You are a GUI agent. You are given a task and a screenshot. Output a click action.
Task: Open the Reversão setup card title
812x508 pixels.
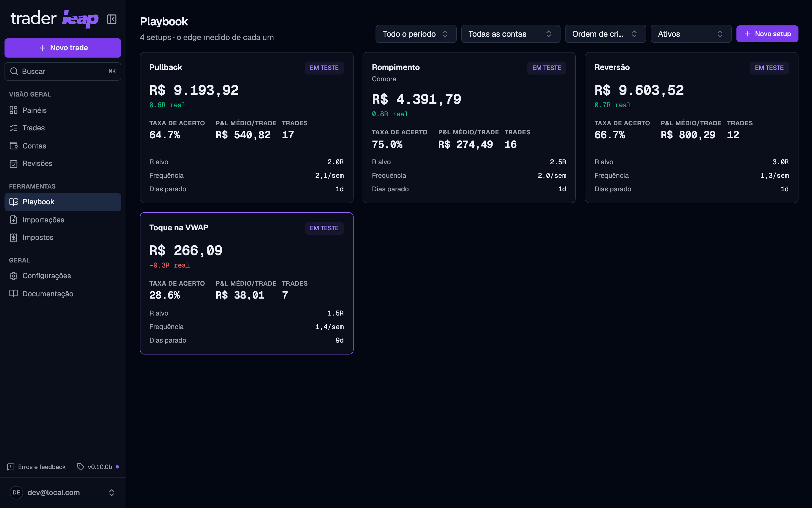[x=612, y=67]
